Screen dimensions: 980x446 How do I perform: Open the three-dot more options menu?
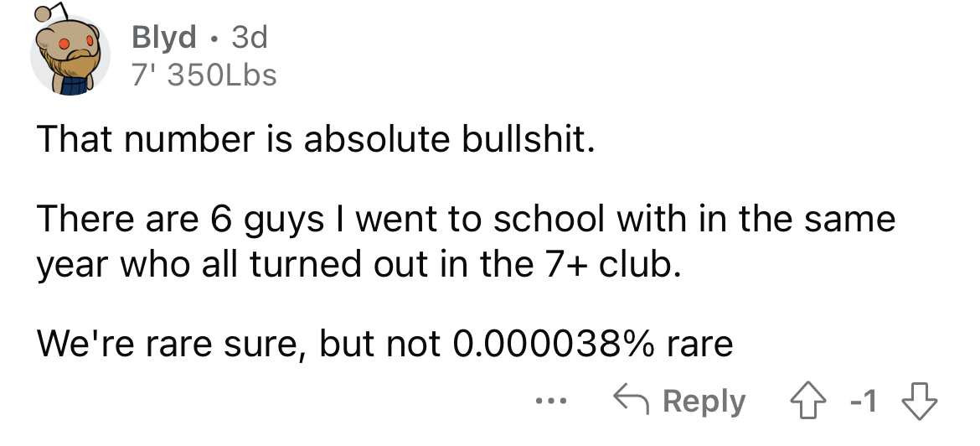[550, 401]
